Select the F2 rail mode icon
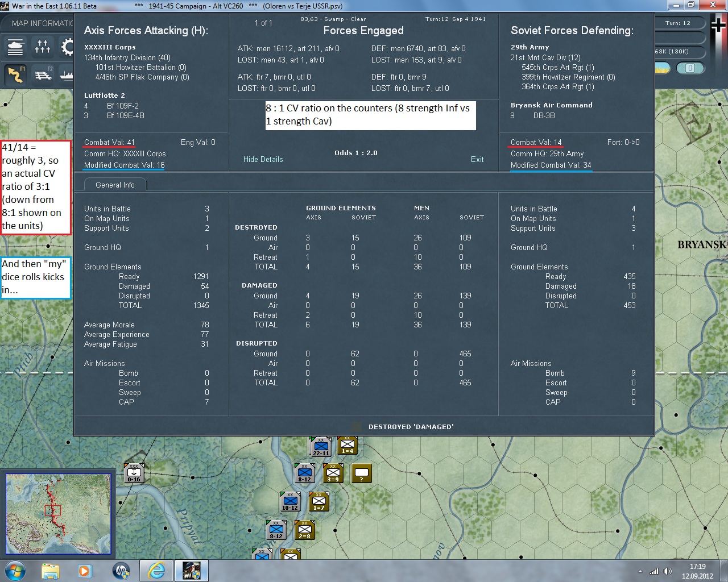728x582 pixels. [43, 74]
